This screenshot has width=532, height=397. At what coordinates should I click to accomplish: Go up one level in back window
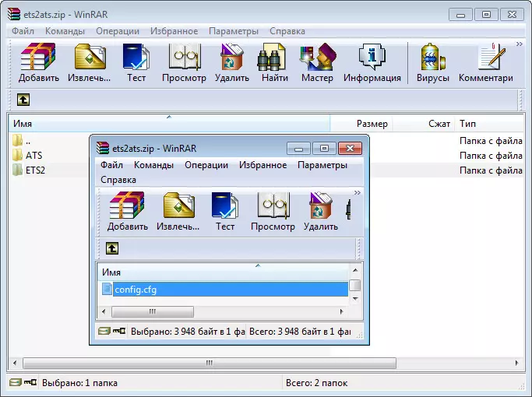tap(23, 100)
